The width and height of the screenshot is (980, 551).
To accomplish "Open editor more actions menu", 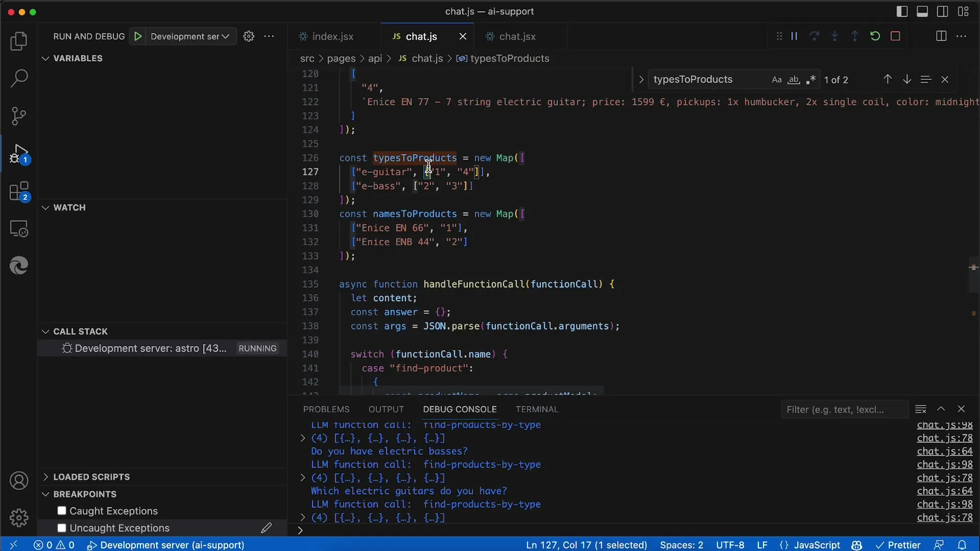I will tap(961, 36).
